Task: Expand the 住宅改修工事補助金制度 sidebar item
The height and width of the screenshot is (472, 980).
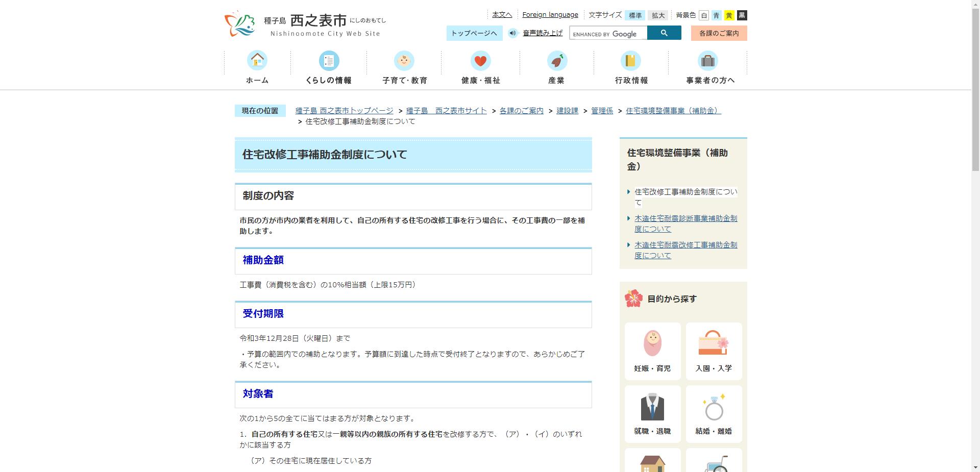Action: click(x=628, y=192)
